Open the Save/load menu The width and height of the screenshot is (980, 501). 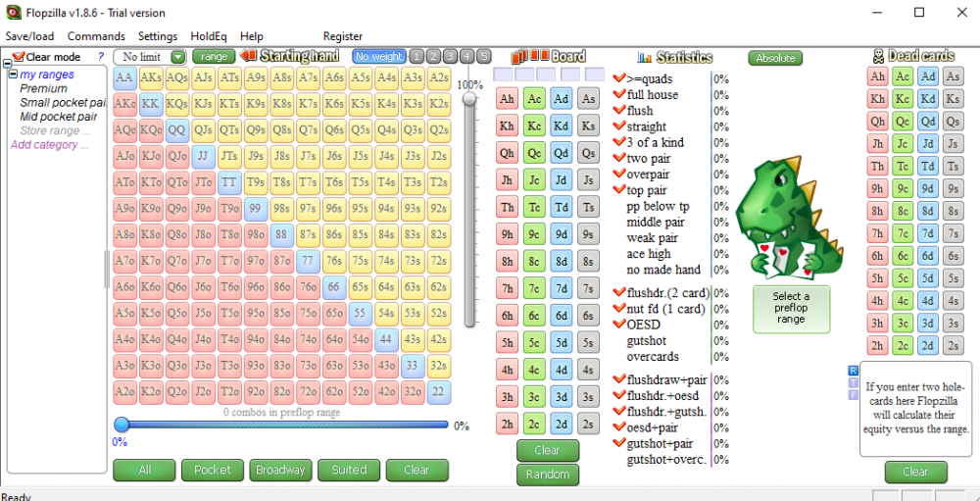coord(30,36)
